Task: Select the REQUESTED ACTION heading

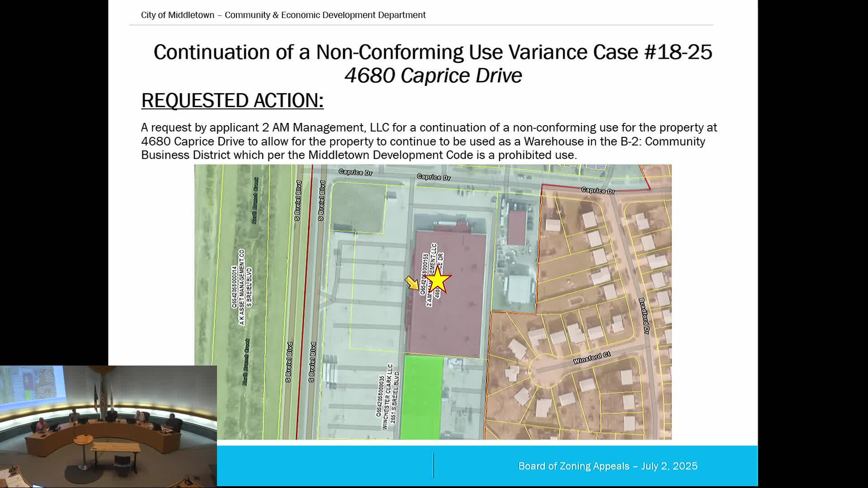Action: [232, 100]
